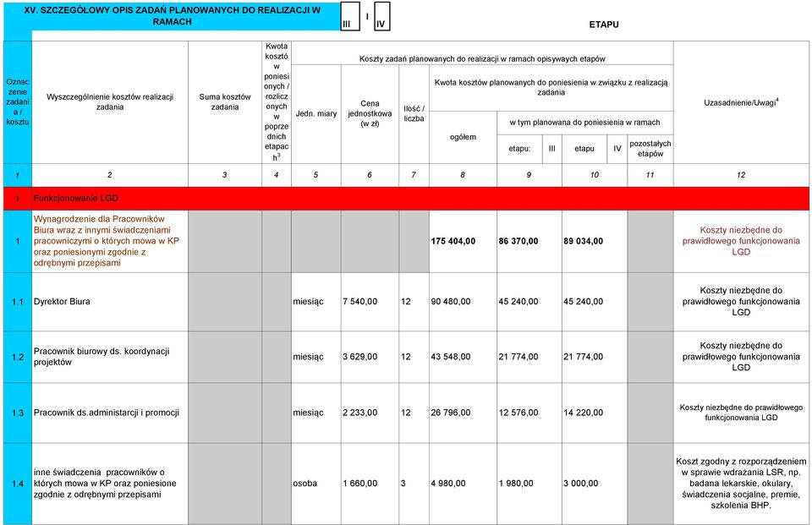Click the value 86 370,00
This screenshot has height=525, width=812.
click(x=518, y=241)
